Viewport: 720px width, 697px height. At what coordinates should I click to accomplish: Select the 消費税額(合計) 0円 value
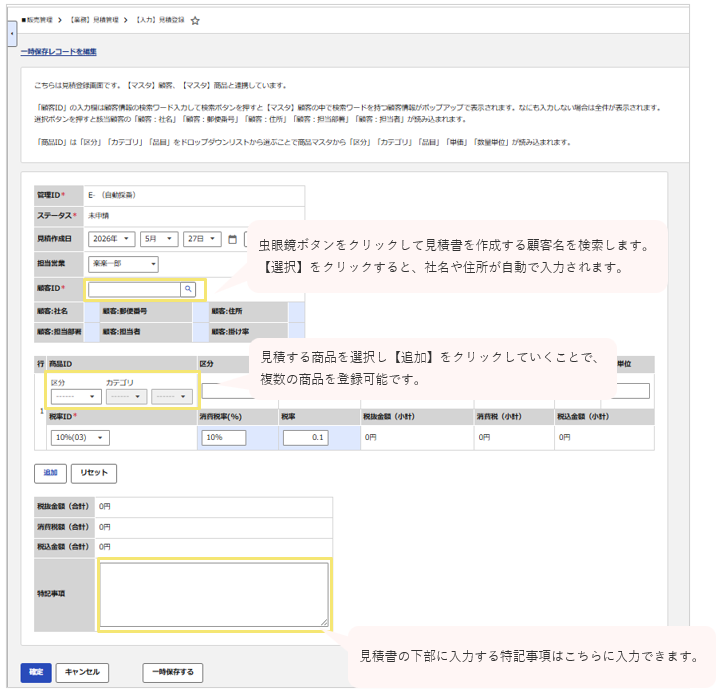point(105,528)
